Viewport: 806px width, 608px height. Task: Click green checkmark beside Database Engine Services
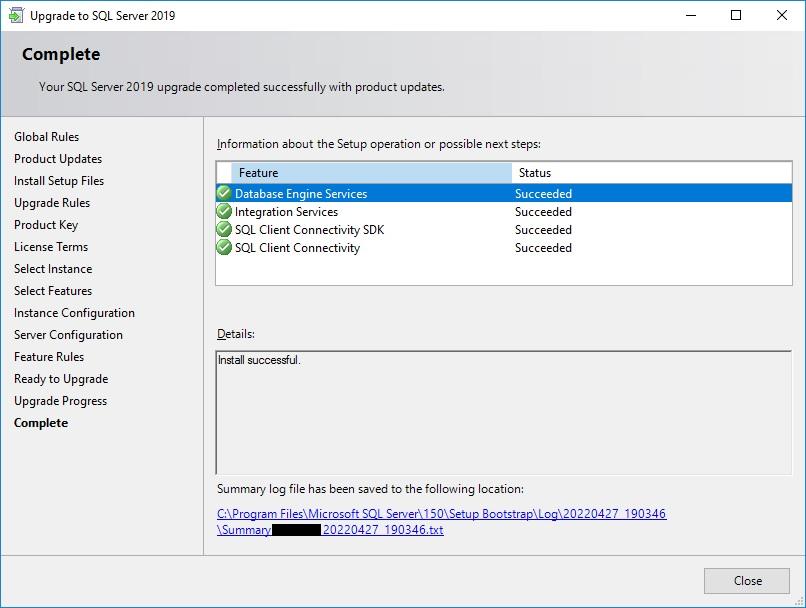pyautogui.click(x=224, y=193)
